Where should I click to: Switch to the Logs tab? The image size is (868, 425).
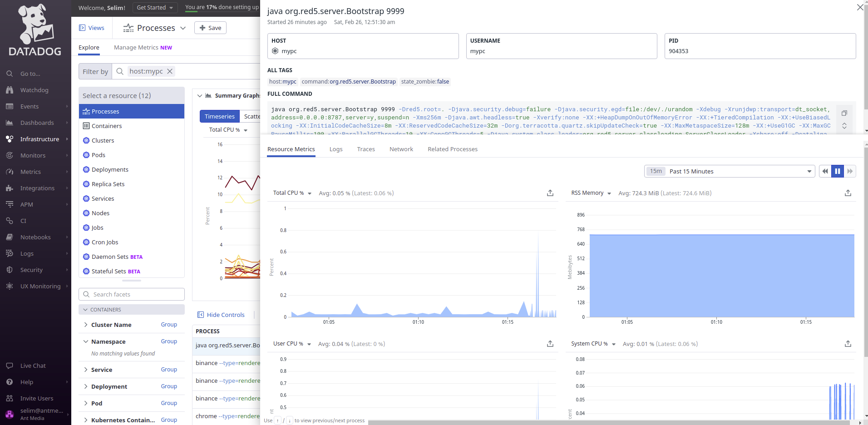(336, 149)
